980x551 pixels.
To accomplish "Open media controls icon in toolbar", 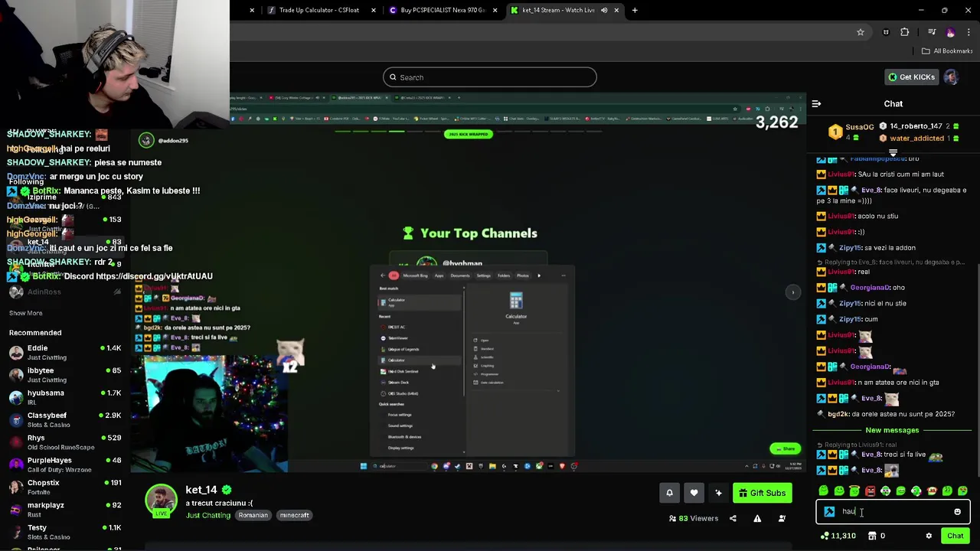I will click(x=932, y=32).
